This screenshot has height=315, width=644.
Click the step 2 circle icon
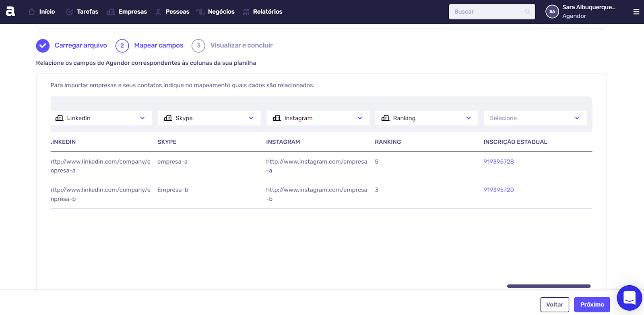(122, 46)
